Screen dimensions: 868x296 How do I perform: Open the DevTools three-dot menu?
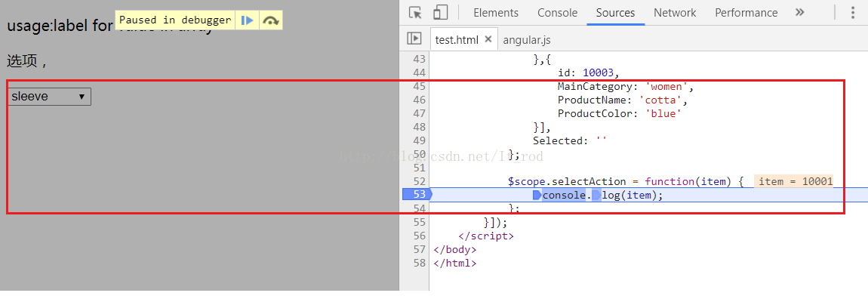853,13
